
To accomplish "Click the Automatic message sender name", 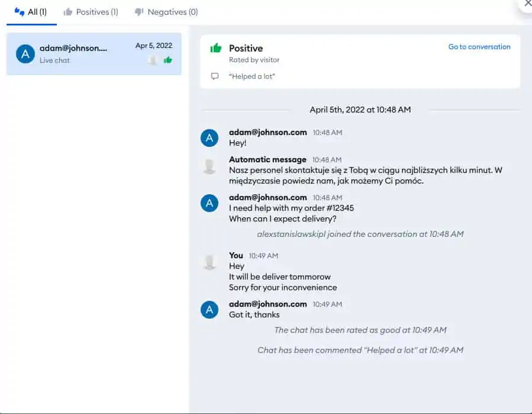I will [267, 160].
